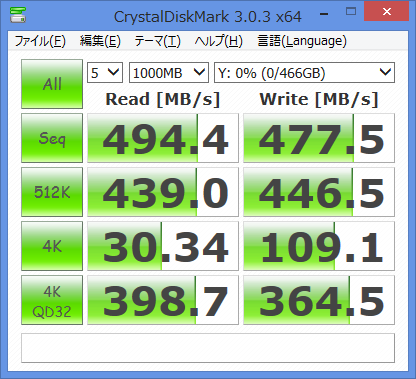This screenshot has height=379, width=416.
Task: Select the 4K QD32 read result 398.7
Action: (163, 300)
